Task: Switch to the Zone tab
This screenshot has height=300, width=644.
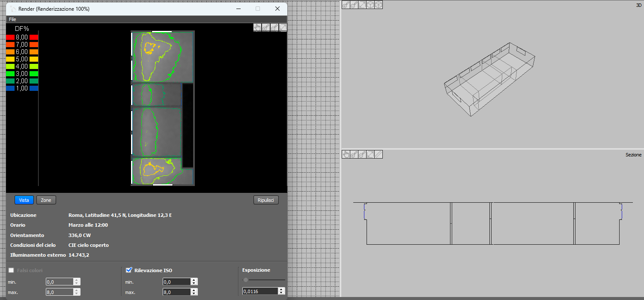Action: tap(46, 200)
